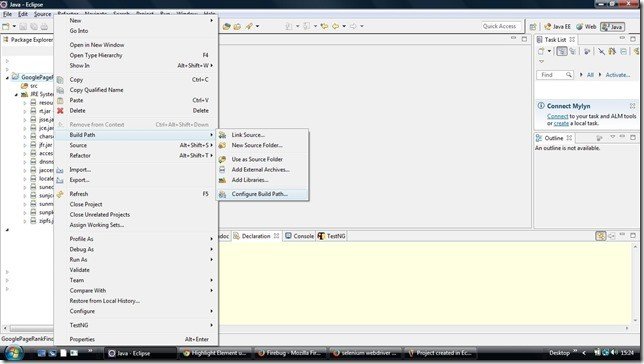Screen dimensions: 644x364
Task: Click the Import icon in context menu
Action: tap(60, 170)
